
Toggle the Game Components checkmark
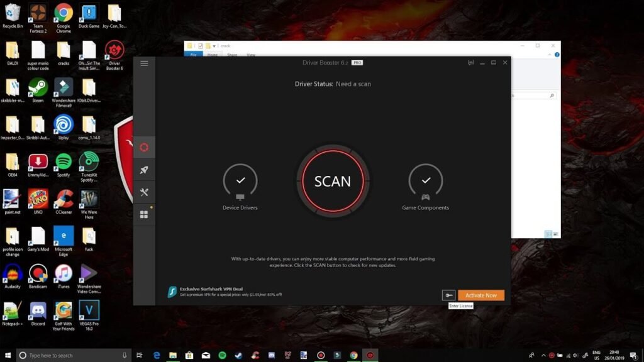[x=426, y=180]
